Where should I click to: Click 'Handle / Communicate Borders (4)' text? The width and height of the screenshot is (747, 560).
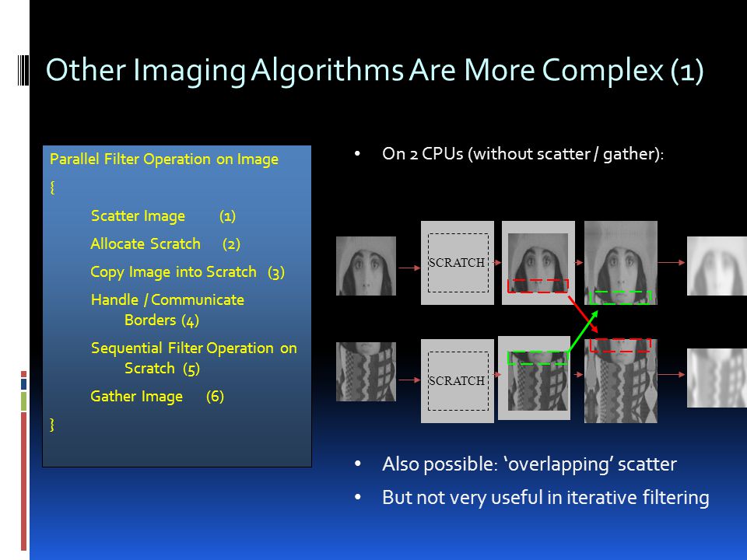point(167,310)
